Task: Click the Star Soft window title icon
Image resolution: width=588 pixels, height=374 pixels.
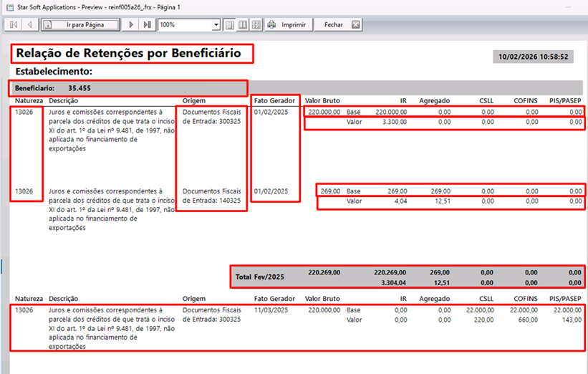Action: (x=9, y=6)
